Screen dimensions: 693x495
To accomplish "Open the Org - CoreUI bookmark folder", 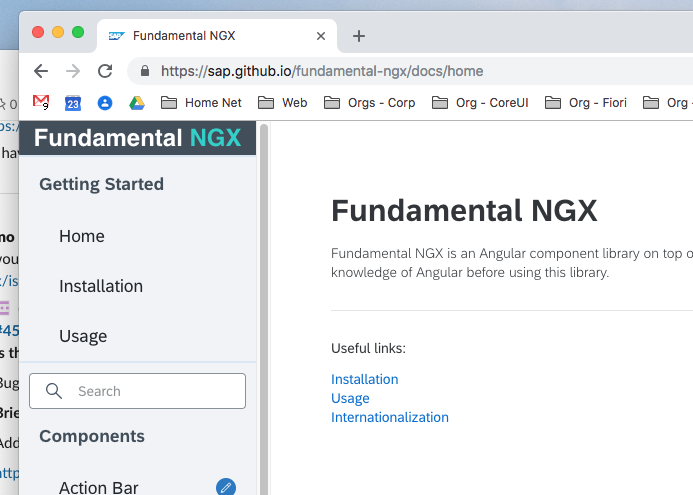I will click(x=480, y=103).
